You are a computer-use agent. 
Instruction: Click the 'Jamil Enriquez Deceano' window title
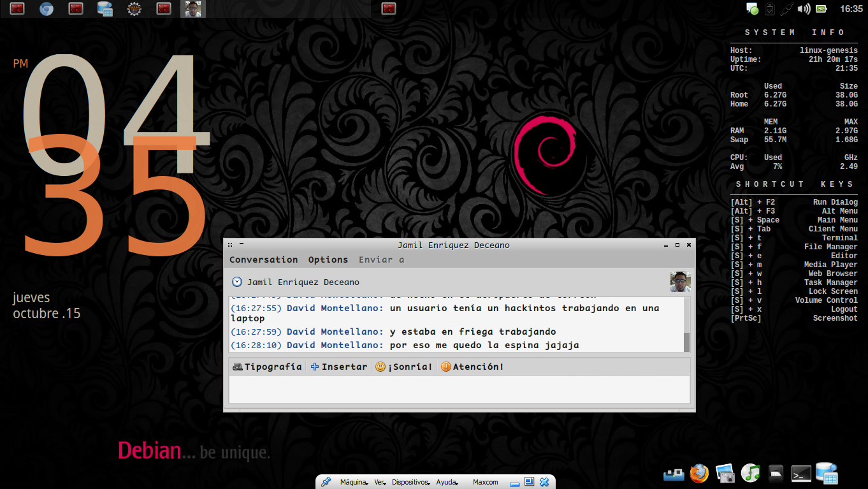coord(454,245)
